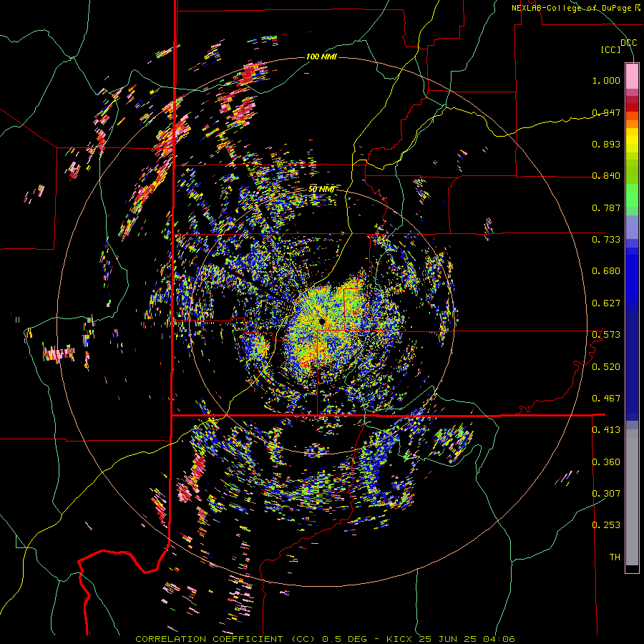The width and height of the screenshot is (644, 644).
Task: Click the 0.893 scale value
Action: tap(606, 144)
